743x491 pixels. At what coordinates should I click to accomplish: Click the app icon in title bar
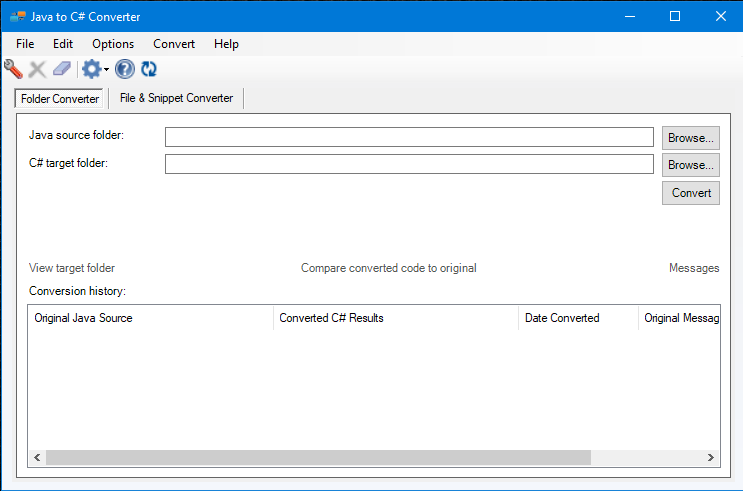pos(18,17)
